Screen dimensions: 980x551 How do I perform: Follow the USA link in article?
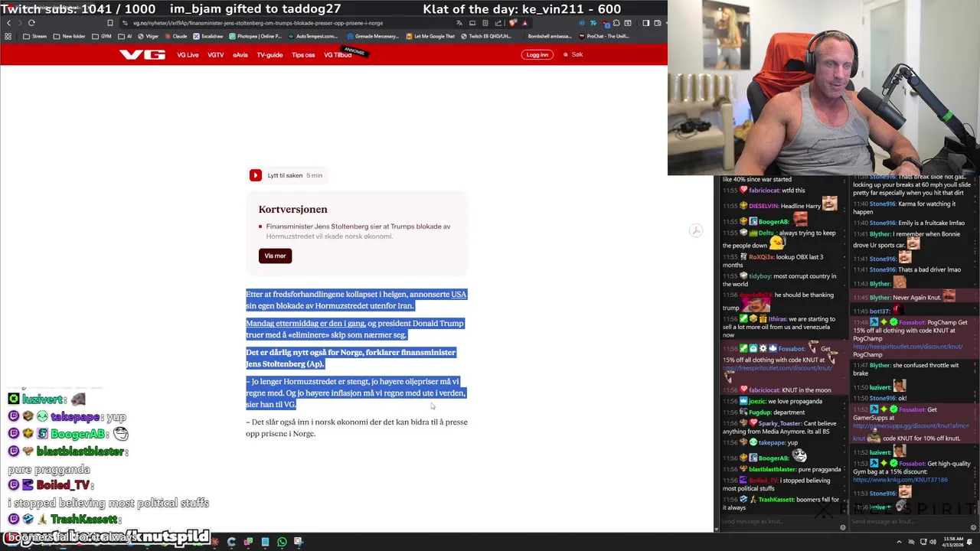(x=459, y=295)
